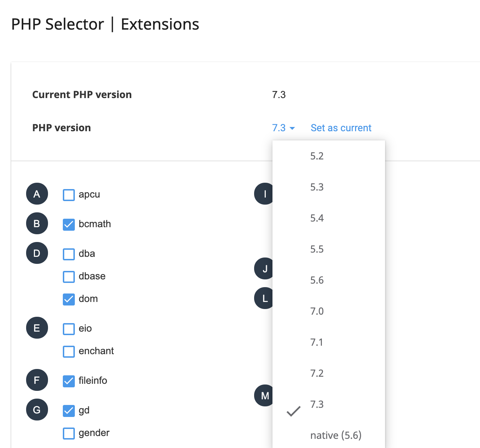Click the letter E index badge
Image resolution: width=480 pixels, height=448 pixels.
(x=37, y=328)
